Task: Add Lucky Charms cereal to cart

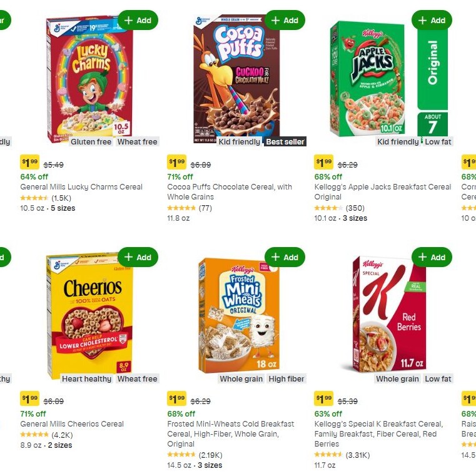Action: (138, 20)
